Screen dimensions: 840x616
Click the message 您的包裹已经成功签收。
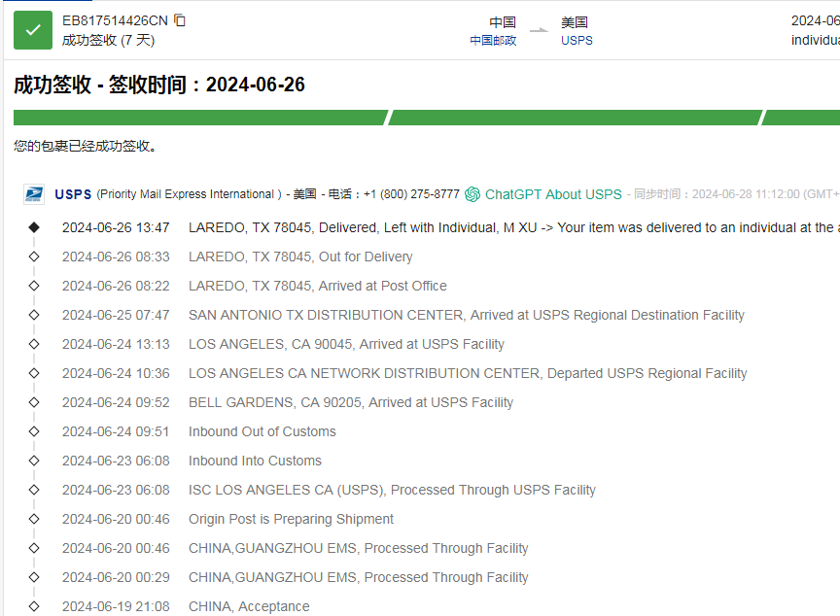pyautogui.click(x=86, y=146)
